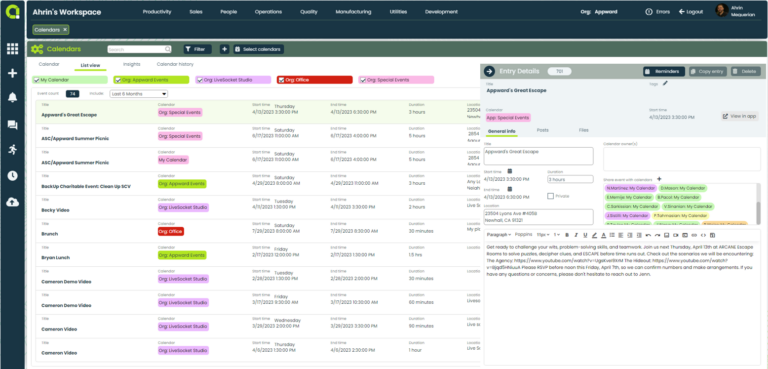Open notifications bell in left sidebar

pyautogui.click(x=12, y=98)
